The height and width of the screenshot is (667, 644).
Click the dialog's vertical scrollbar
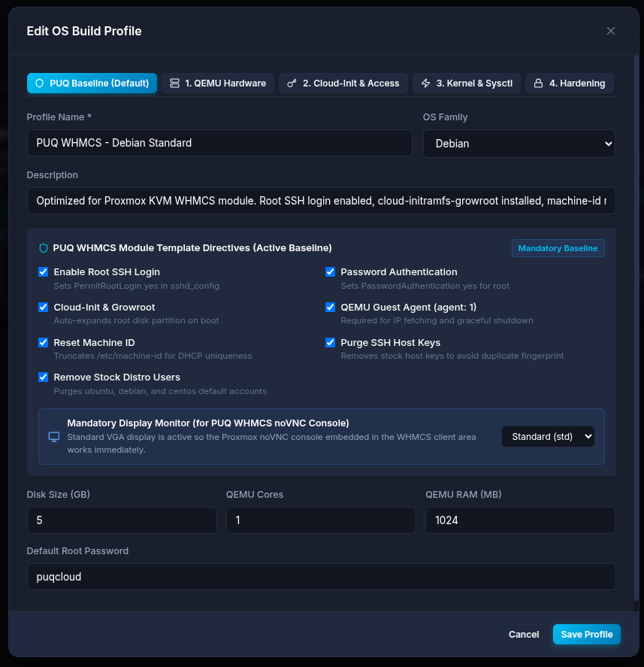click(x=636, y=328)
